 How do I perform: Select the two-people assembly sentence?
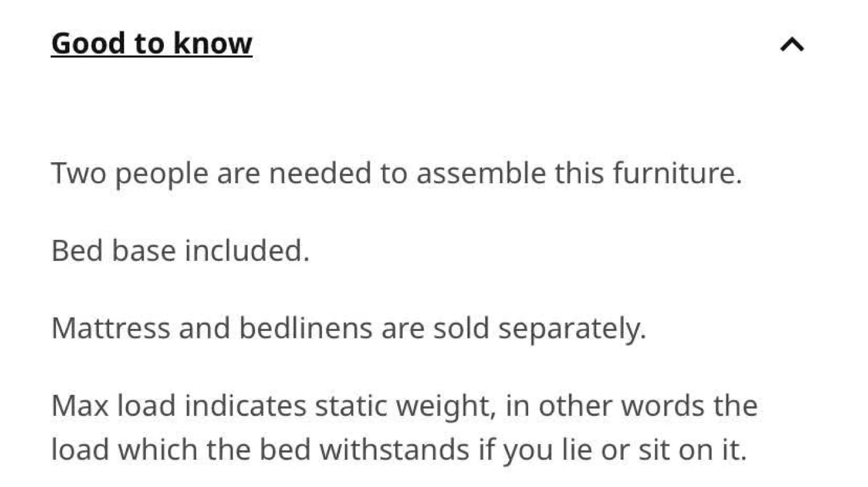click(396, 174)
